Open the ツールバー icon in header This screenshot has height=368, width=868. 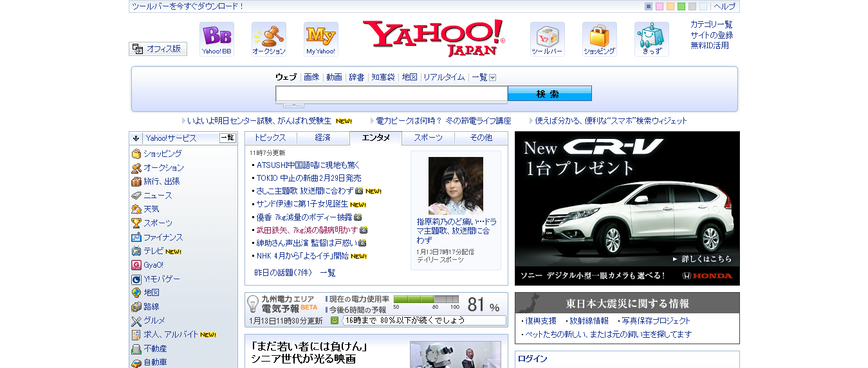click(x=548, y=39)
